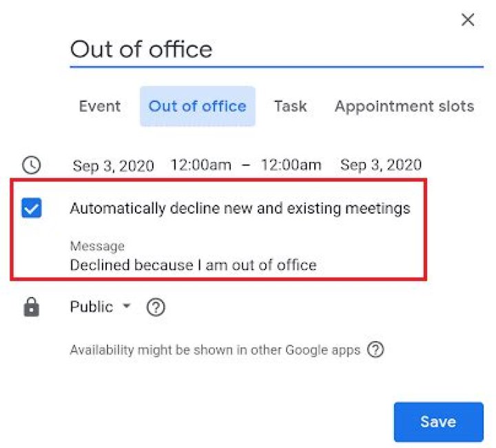Open help icon beside Availability notice
The image size is (496, 448).
click(375, 350)
